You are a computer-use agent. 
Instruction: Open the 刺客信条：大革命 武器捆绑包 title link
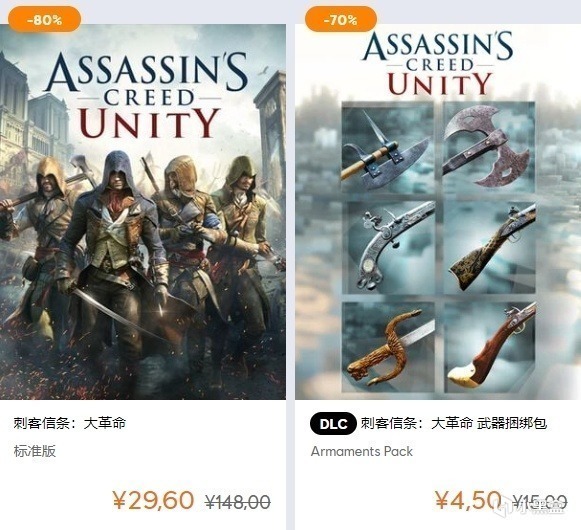click(454, 423)
